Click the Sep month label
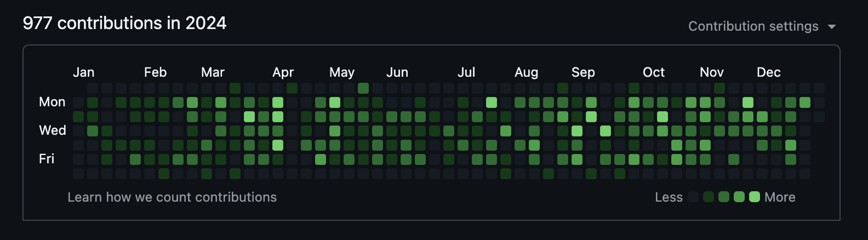 pos(583,72)
